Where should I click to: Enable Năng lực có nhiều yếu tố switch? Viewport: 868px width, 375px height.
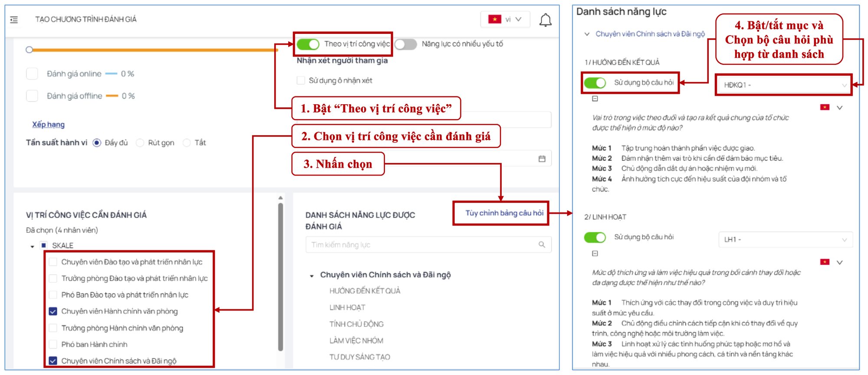406,44
